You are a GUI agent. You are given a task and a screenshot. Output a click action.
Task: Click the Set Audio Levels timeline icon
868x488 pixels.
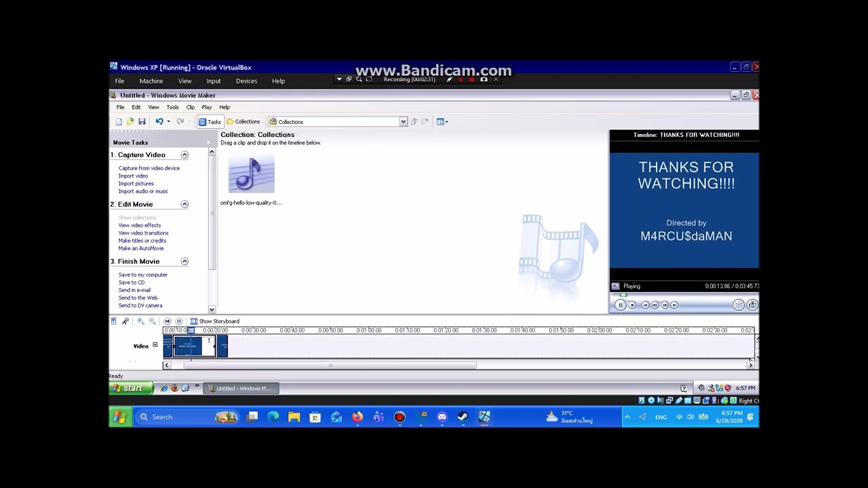click(x=114, y=321)
